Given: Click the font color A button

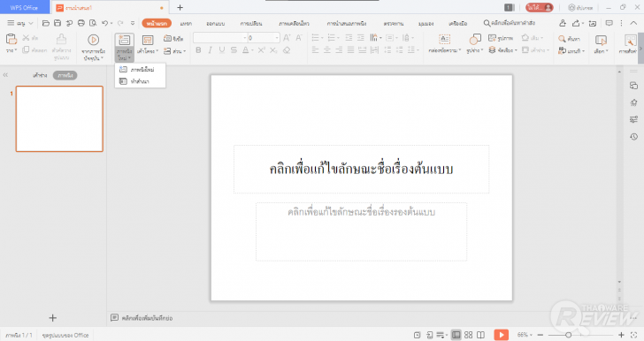Looking at the screenshot, I should [245, 50].
